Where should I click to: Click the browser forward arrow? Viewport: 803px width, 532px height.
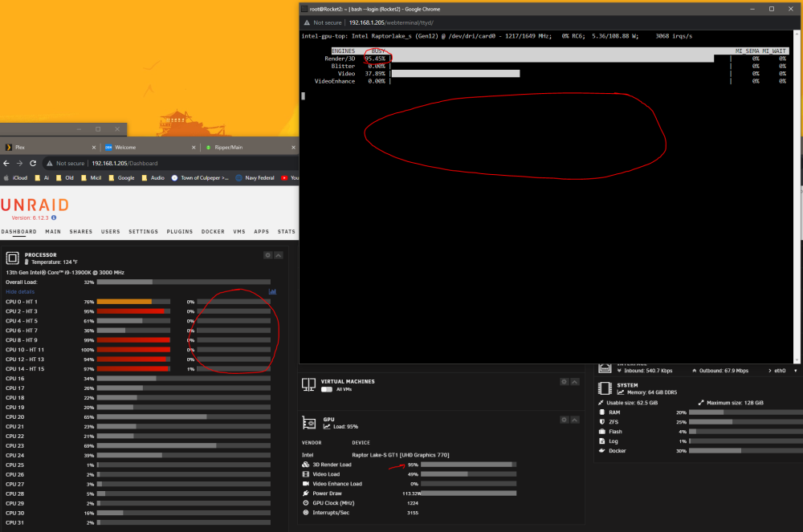[19, 163]
